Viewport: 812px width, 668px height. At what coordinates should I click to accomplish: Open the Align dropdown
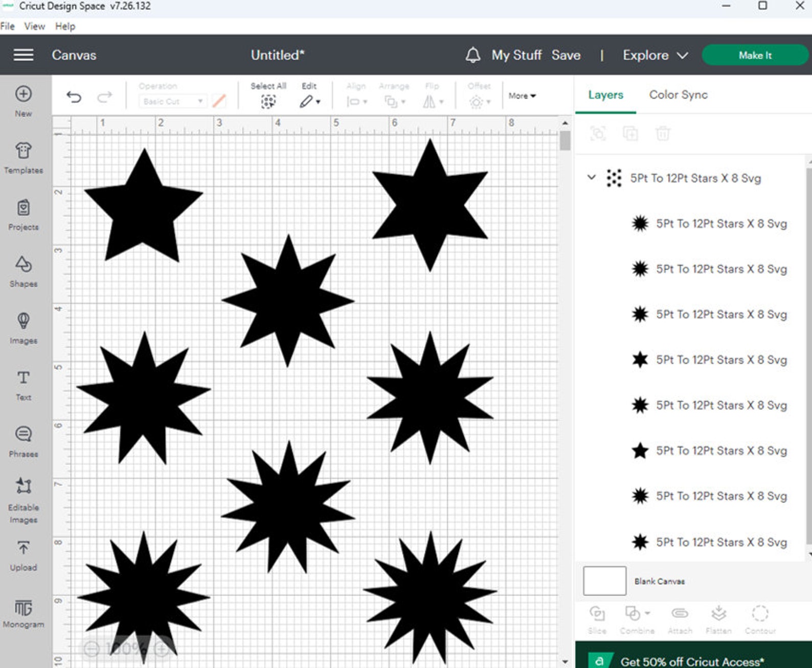[x=357, y=102]
